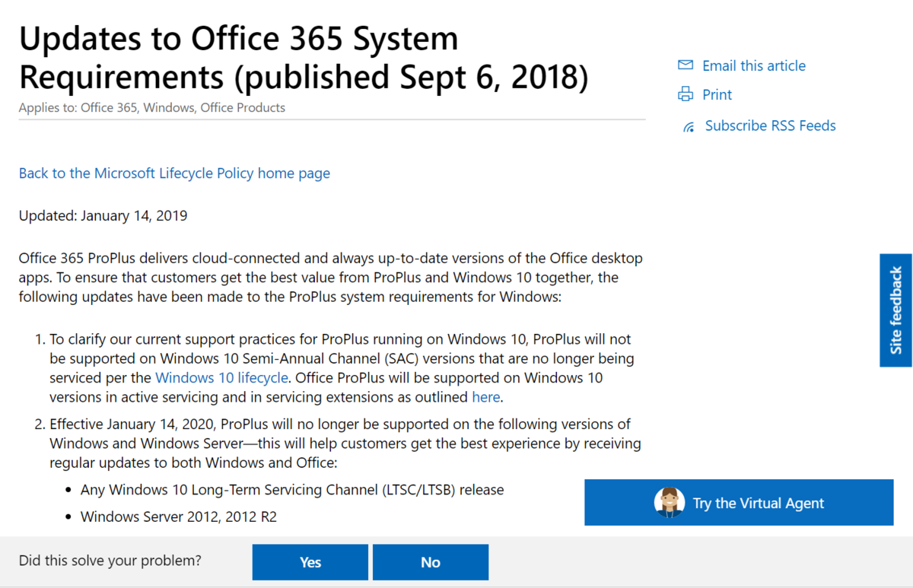Viewport: 913px width, 588px height.
Task: Open the Windows 10 lifecycle link
Action: tap(222, 377)
